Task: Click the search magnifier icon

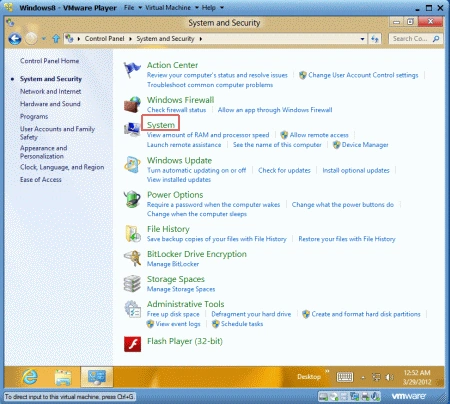Action: click(x=436, y=39)
